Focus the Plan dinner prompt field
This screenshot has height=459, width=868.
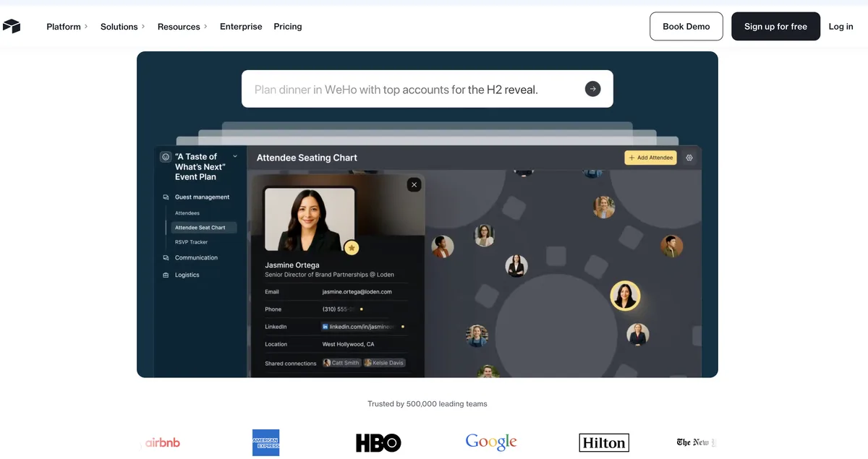427,89
